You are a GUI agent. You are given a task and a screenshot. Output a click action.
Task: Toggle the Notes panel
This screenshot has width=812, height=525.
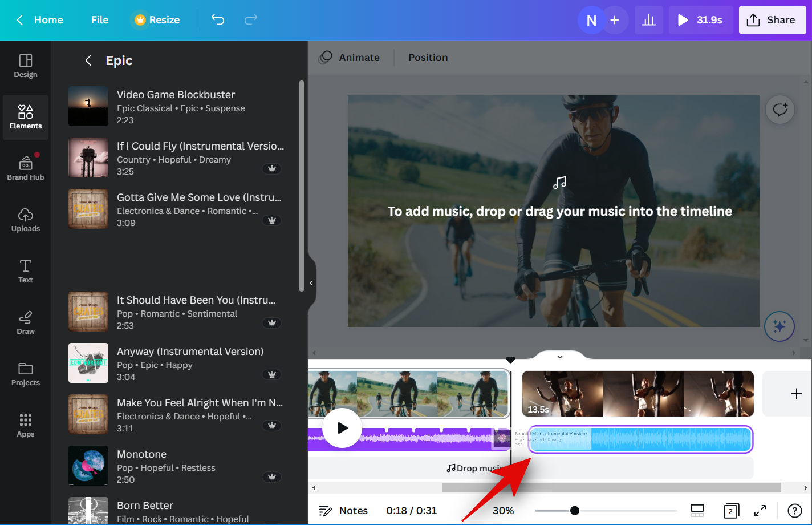click(343, 510)
